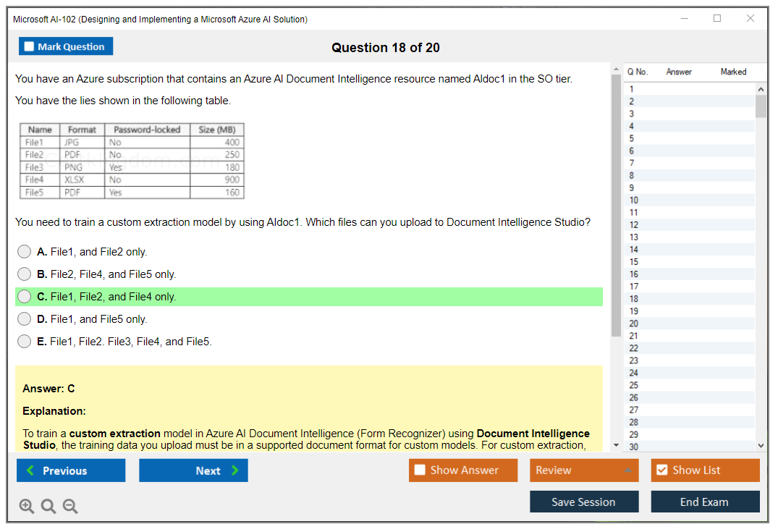Pick option E with all five files
Viewport: 778px width, 532px height.
click(x=25, y=342)
